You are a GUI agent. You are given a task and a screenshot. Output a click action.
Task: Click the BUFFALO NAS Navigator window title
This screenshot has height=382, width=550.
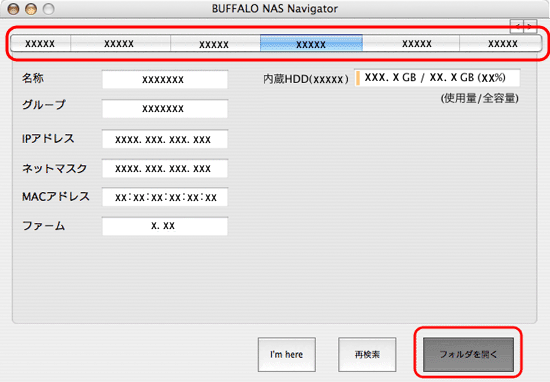275,8
